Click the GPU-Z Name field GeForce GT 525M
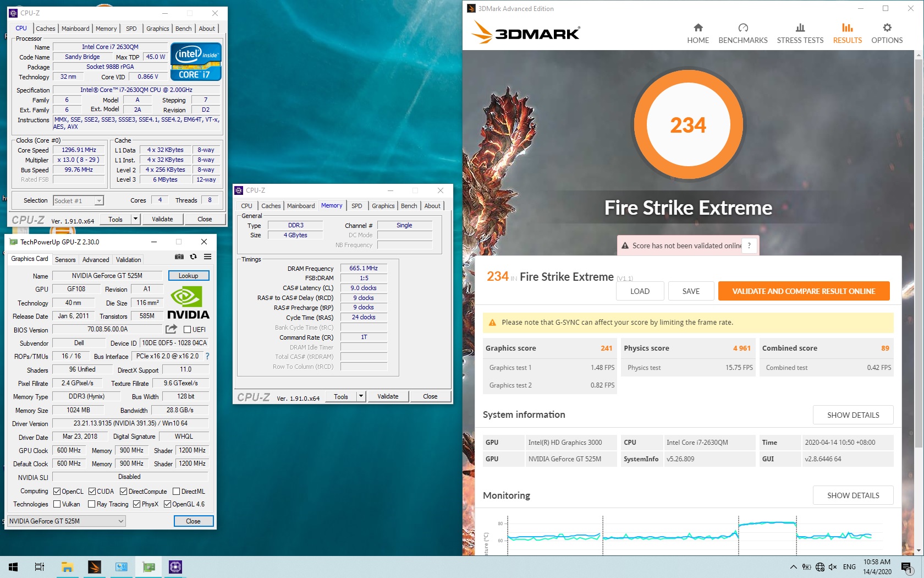The width and height of the screenshot is (924, 578). [x=107, y=276]
